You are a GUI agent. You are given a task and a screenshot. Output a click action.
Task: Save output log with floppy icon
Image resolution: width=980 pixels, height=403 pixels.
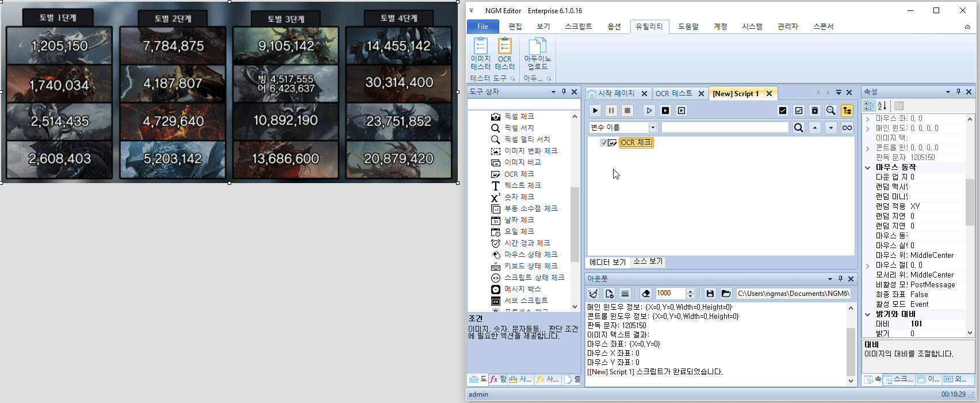(x=710, y=294)
